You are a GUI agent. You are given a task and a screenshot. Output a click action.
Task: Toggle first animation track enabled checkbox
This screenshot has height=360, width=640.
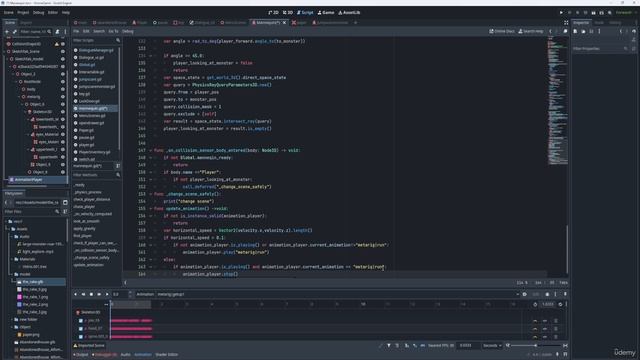tap(81, 321)
